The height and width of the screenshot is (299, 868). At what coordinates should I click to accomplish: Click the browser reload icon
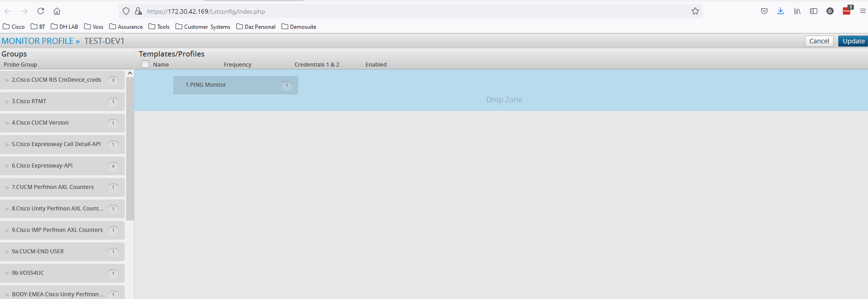click(x=41, y=11)
